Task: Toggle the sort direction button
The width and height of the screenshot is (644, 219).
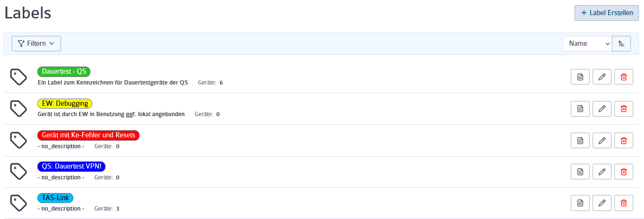Action: (621, 43)
